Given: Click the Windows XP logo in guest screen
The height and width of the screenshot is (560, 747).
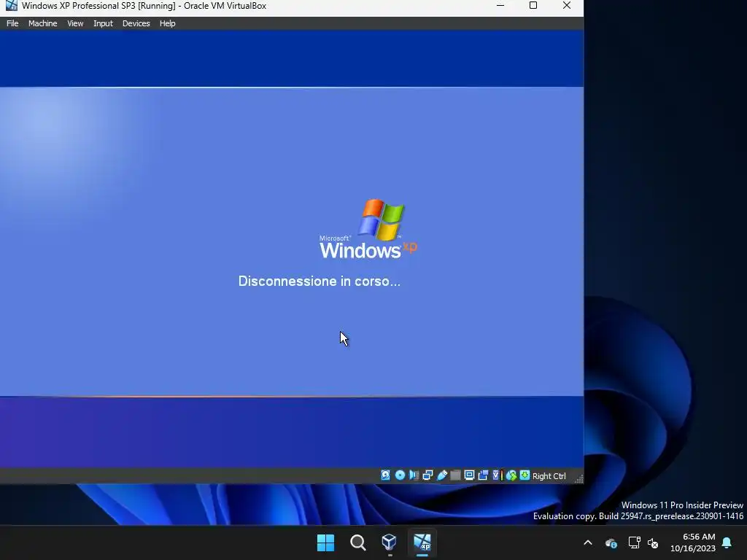Looking at the screenshot, I should [368, 229].
